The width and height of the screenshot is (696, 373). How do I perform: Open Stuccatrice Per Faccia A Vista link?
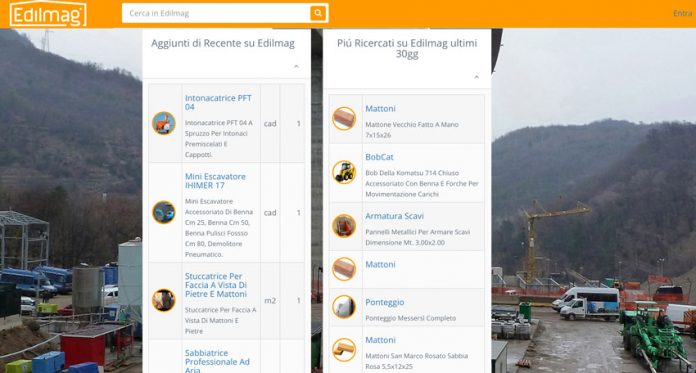216,285
